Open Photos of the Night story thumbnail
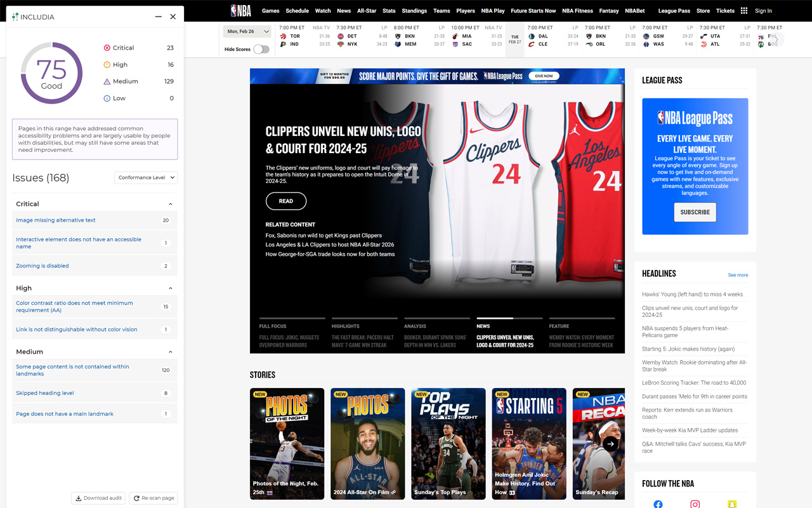 (x=287, y=444)
